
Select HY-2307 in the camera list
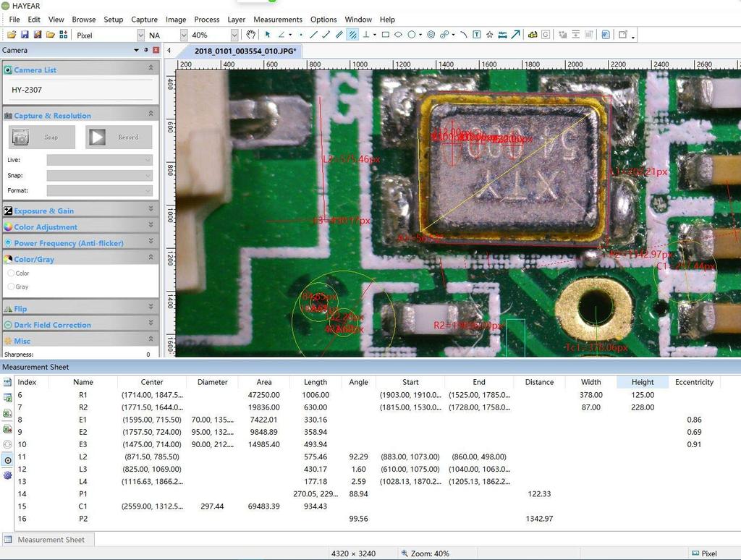click(27, 90)
